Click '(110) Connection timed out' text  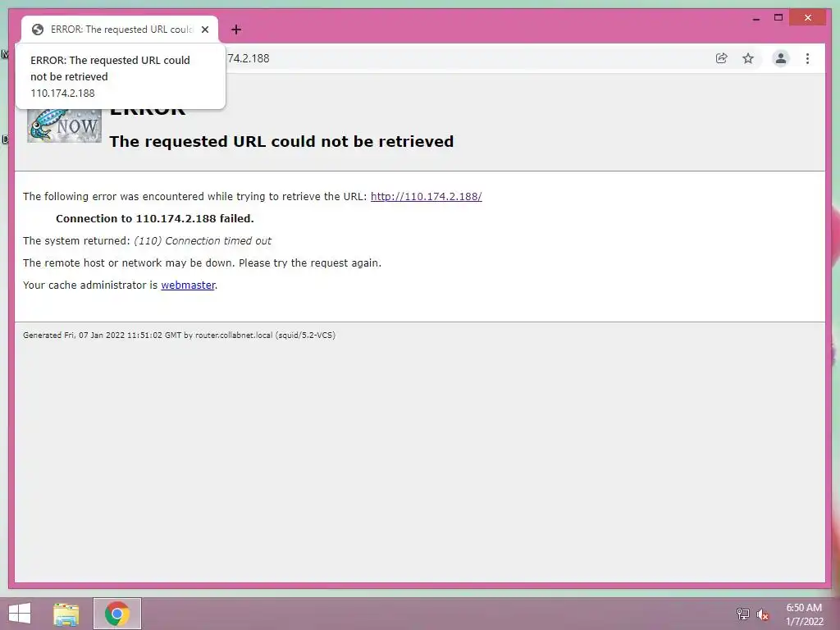pos(203,241)
